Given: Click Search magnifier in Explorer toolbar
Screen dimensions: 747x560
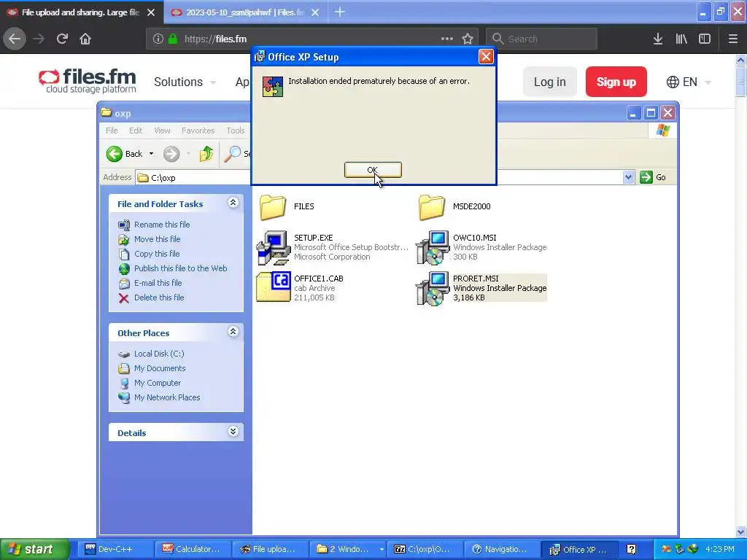Looking at the screenshot, I should 233,154.
